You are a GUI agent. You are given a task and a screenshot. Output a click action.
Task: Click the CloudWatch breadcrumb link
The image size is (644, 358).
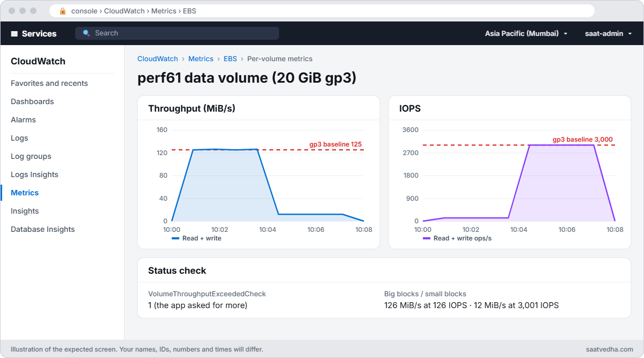pos(158,59)
